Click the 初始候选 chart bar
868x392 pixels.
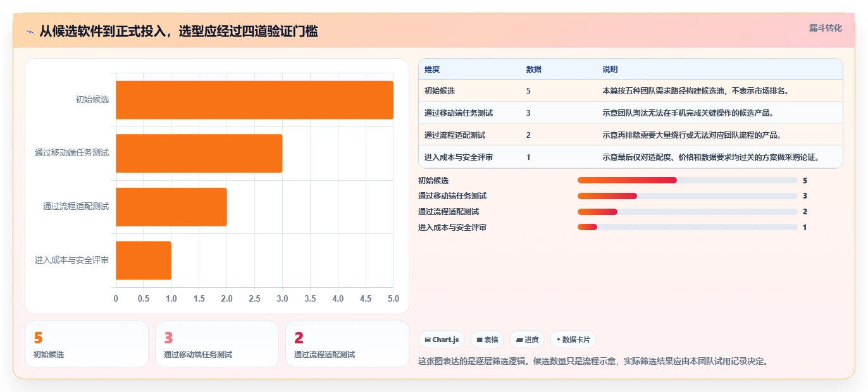[254, 100]
